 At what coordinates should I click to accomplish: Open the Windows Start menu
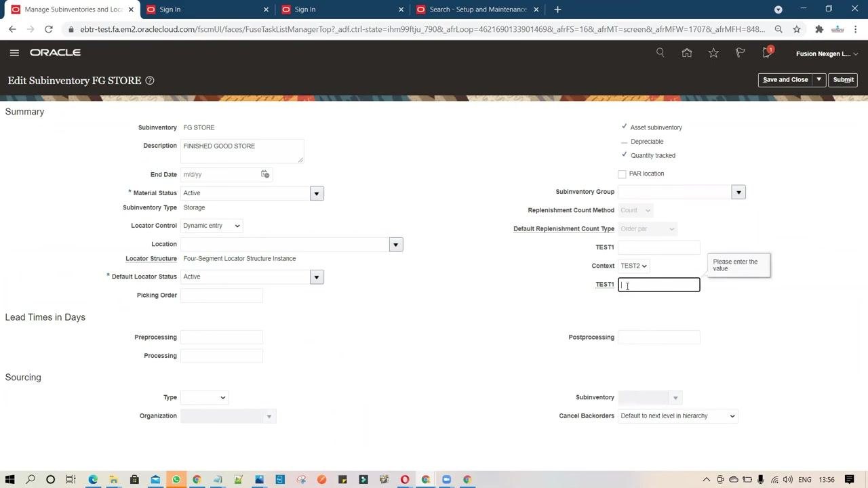click(10, 479)
